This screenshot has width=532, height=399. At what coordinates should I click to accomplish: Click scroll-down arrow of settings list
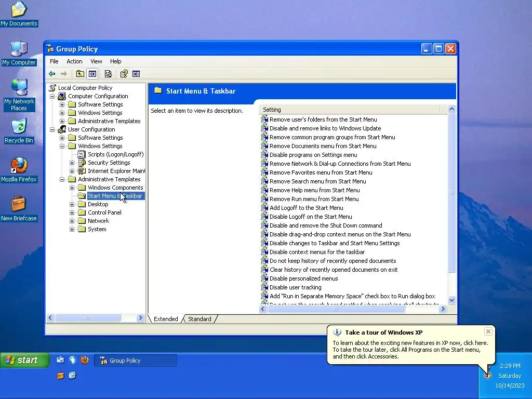(451, 300)
